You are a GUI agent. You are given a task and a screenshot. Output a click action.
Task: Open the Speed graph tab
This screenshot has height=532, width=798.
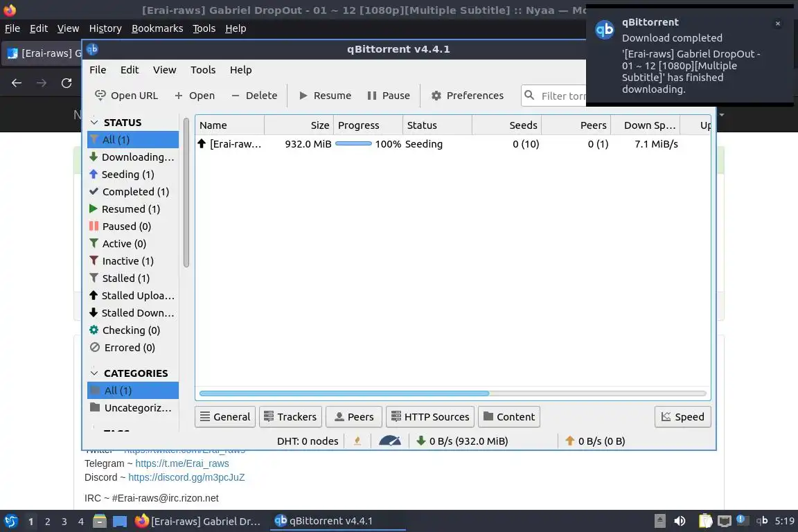coord(682,416)
